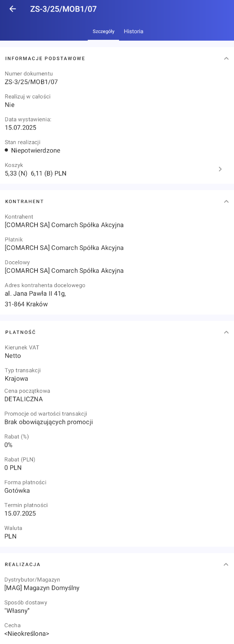Tap address al. Jana Pawła II 41g
Screen dimensions: 234x644
(35, 294)
